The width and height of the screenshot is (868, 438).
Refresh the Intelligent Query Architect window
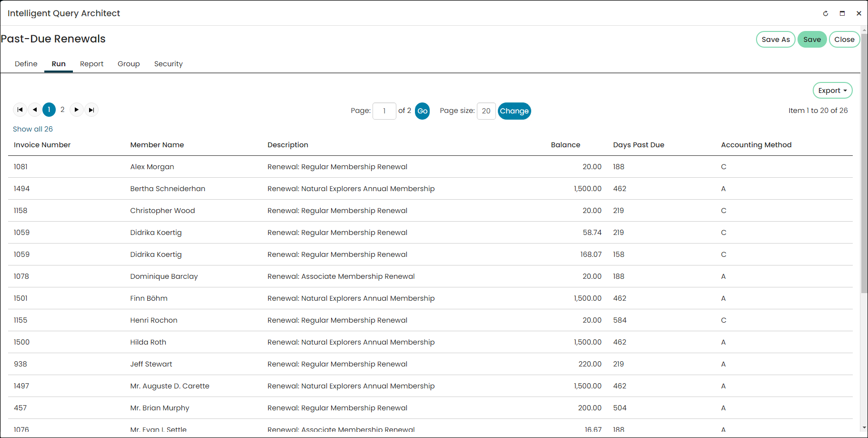click(x=826, y=13)
